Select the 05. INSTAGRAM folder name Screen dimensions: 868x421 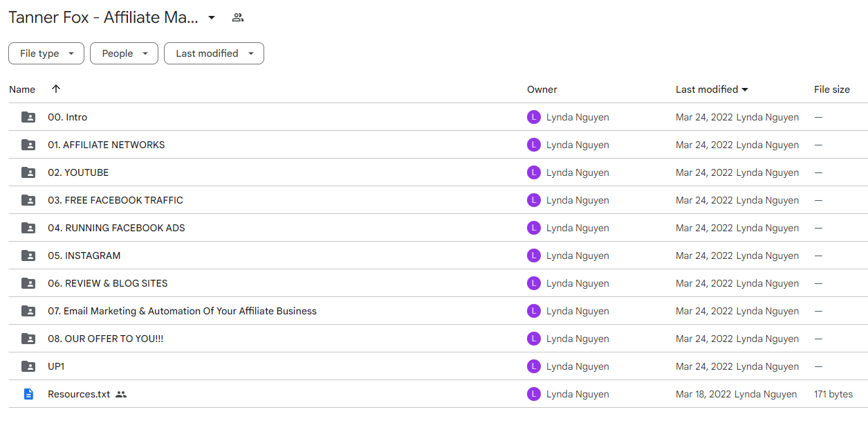[84, 256]
